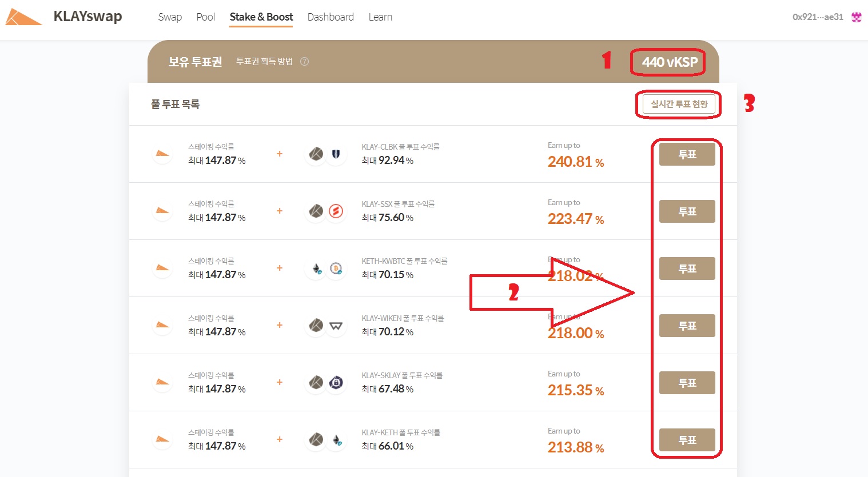Image resolution: width=868 pixels, height=477 pixels.
Task: Click the KLAYswap logo icon
Action: (24, 17)
